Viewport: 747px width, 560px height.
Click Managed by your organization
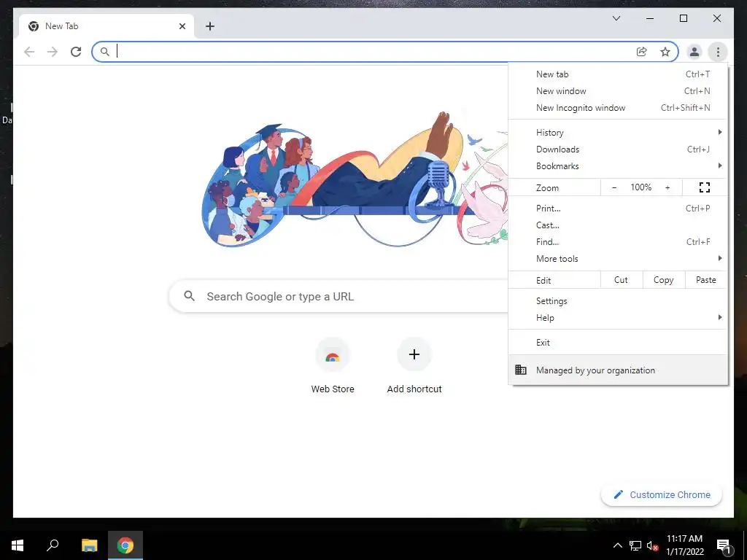click(x=618, y=370)
